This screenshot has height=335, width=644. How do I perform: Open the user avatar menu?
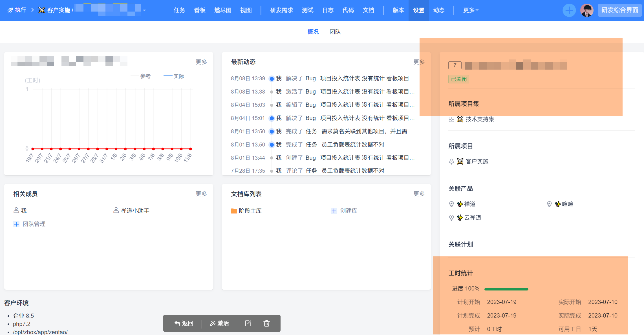[587, 10]
